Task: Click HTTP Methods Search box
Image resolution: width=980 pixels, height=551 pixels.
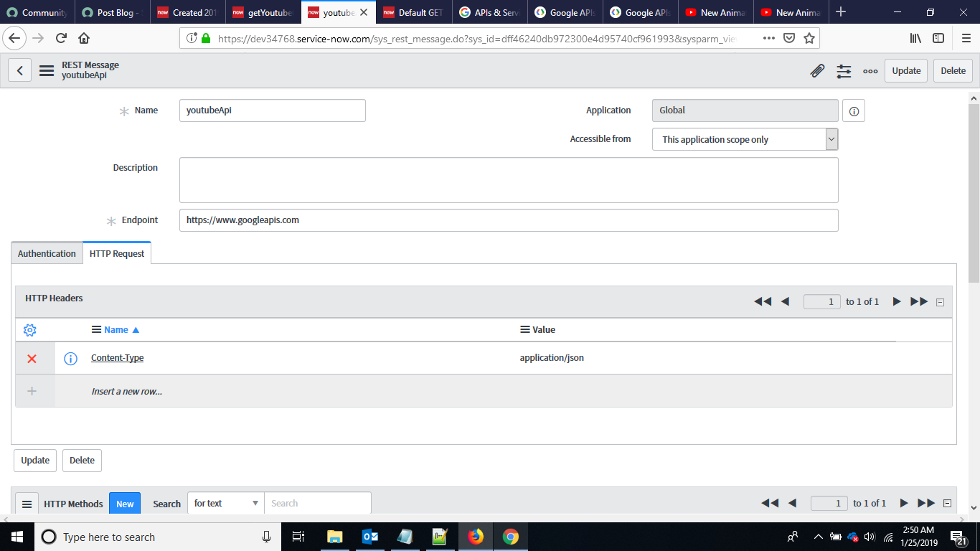Action: pos(318,503)
